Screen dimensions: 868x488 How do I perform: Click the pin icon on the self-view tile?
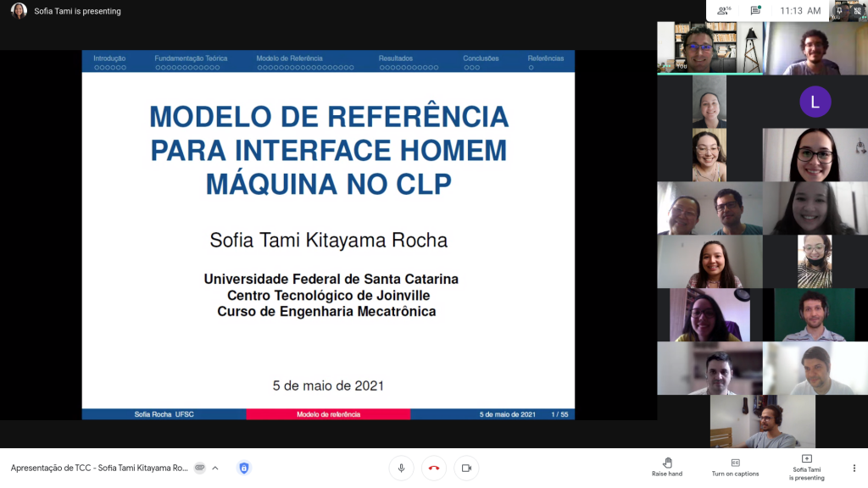pos(840,10)
